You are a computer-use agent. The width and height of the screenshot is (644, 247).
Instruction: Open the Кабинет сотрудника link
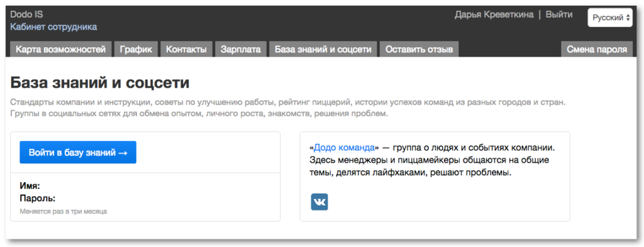(53, 27)
